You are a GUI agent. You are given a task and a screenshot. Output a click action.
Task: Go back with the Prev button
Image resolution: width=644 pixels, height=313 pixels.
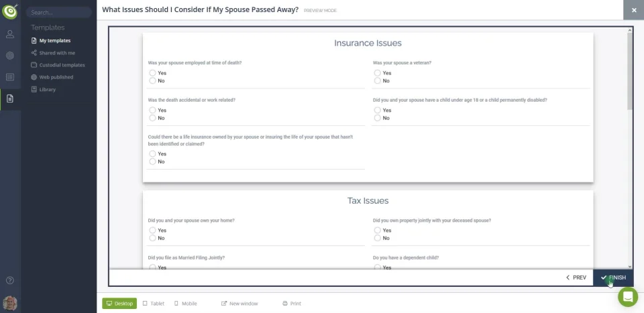click(x=576, y=277)
